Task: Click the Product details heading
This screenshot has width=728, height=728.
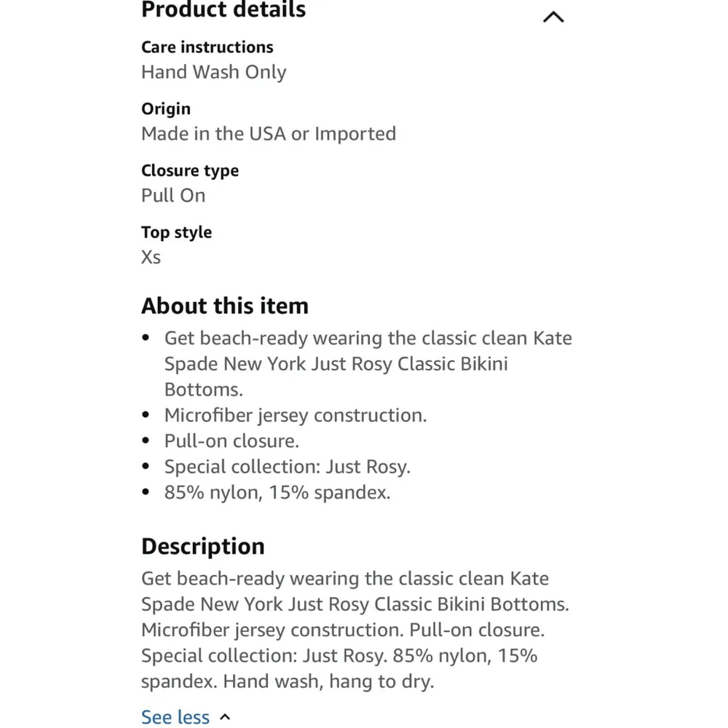Action: [x=223, y=9]
